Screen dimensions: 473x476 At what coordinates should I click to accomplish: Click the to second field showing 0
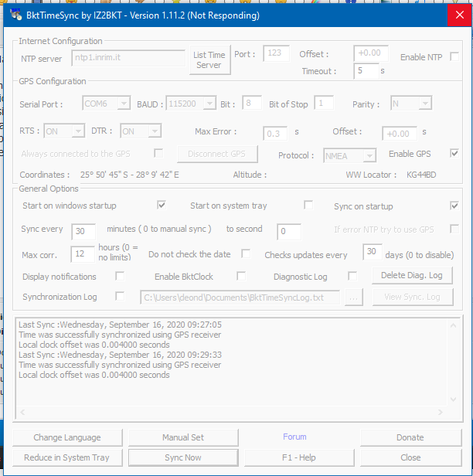click(289, 231)
